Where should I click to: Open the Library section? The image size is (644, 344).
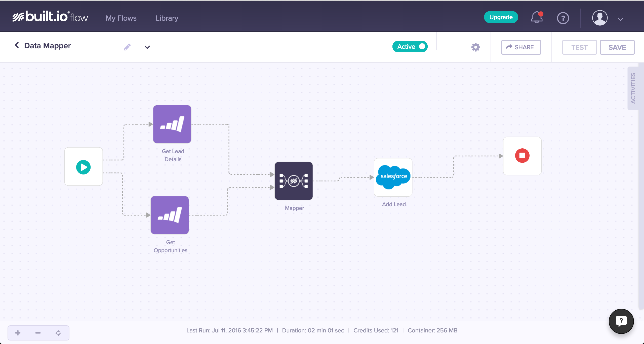pos(167,18)
